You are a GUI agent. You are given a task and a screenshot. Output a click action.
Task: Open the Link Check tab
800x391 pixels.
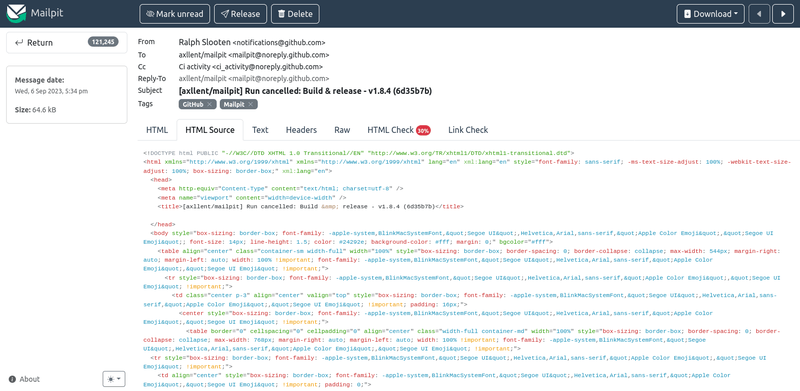(468, 130)
